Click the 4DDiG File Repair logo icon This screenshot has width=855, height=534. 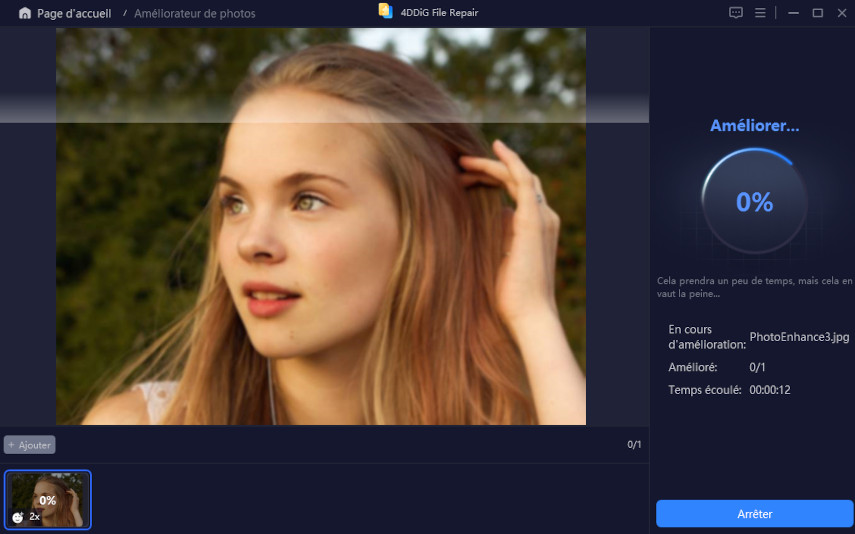point(385,11)
